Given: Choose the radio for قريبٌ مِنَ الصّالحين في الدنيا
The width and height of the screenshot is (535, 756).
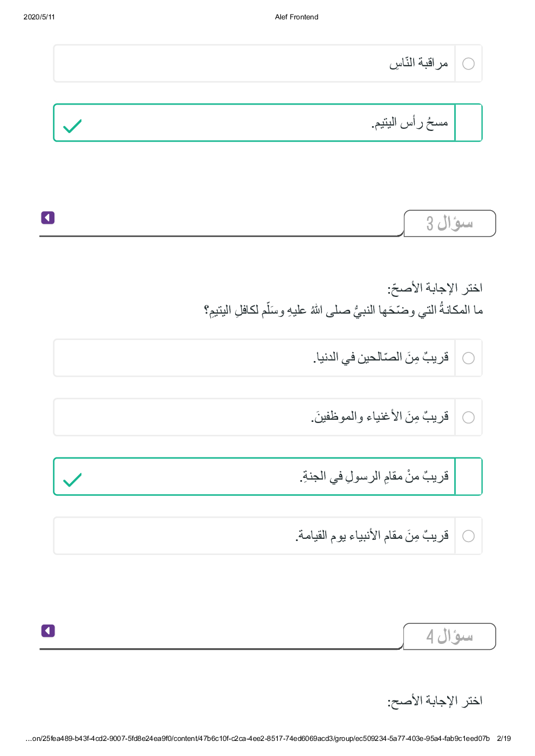Looking at the screenshot, I should (469, 358).
